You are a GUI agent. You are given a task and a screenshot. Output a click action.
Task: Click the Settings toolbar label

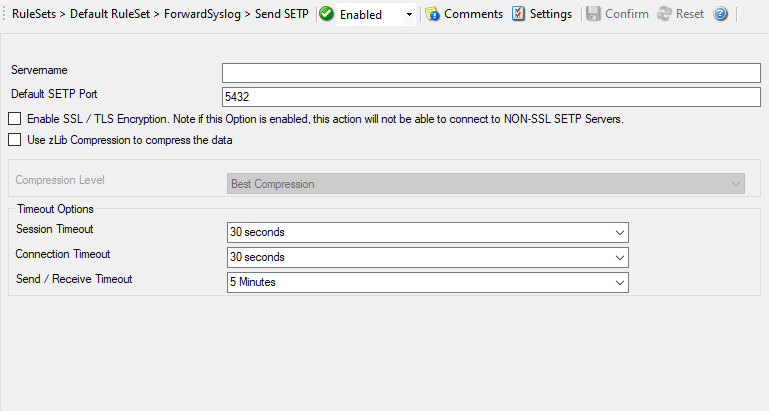[x=551, y=14]
